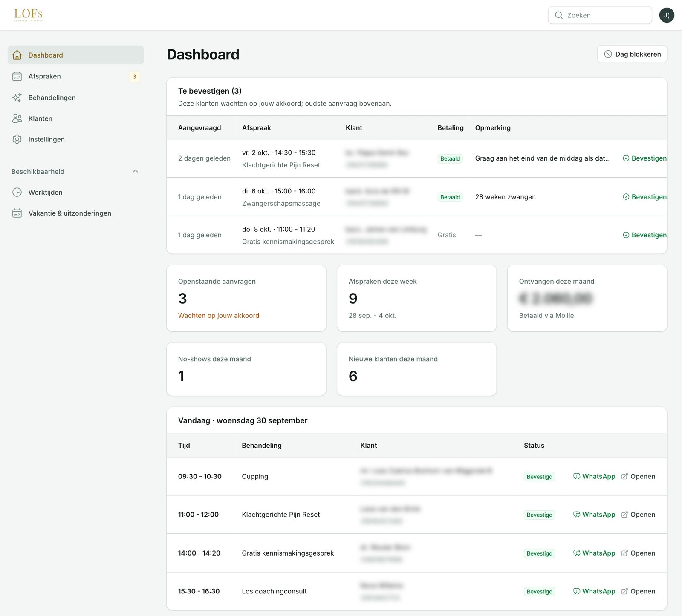Open the 14:00 - 14:20 appointment
682x616 pixels.
click(638, 553)
